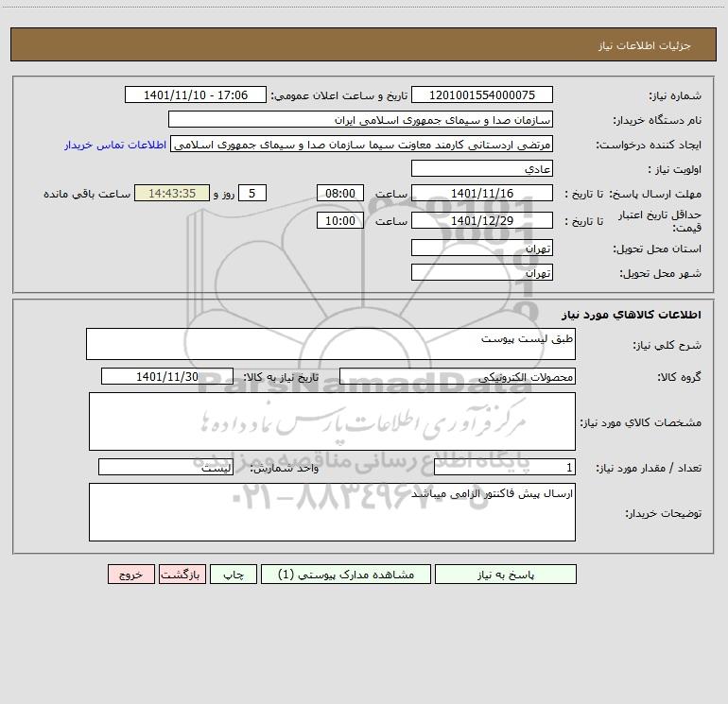Click response deadline date 1401/11/16

[x=482, y=193]
